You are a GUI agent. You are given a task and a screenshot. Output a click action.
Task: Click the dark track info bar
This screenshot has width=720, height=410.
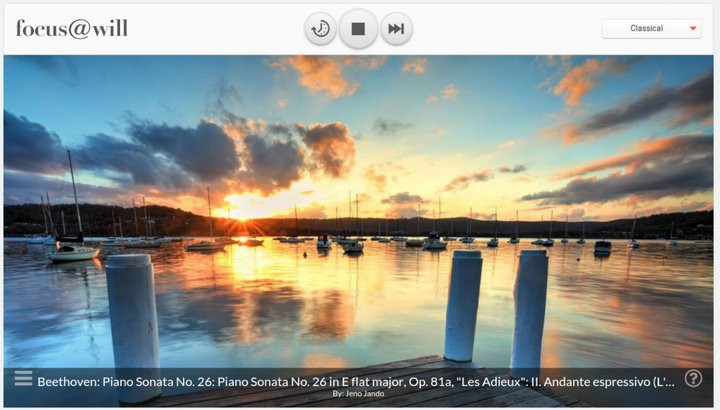pyautogui.click(x=358, y=387)
